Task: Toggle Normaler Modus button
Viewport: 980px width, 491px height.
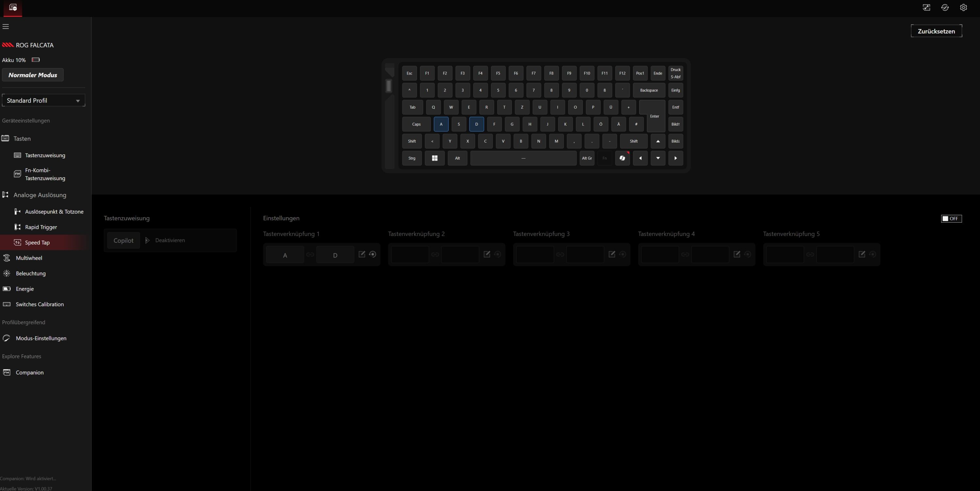Action: click(33, 75)
